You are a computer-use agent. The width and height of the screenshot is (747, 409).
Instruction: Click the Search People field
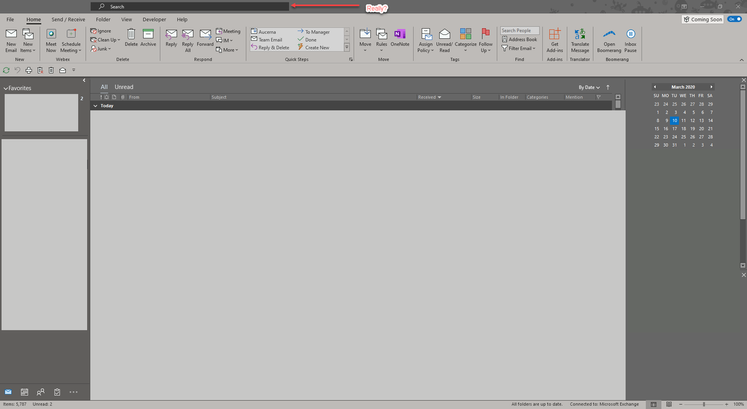point(519,30)
